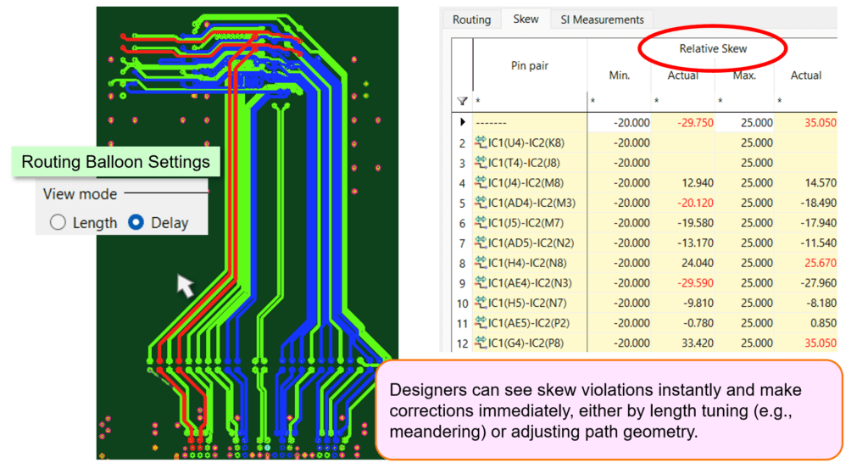Click pin pair icon for IC1(AE5)-IC2(P2)
This screenshot has width=868, height=474.
coord(480,322)
